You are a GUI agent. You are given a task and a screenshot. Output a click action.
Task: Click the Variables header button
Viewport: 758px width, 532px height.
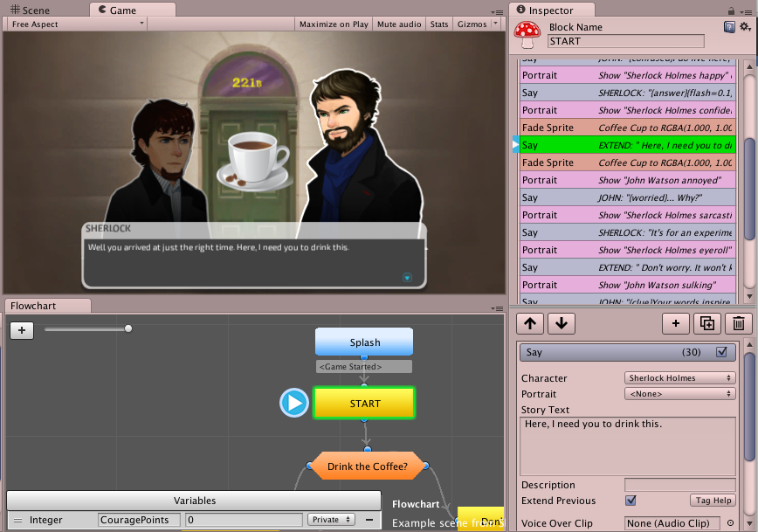[x=195, y=500]
